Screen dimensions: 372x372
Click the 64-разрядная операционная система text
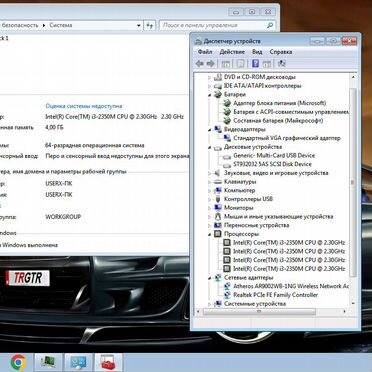click(95, 145)
